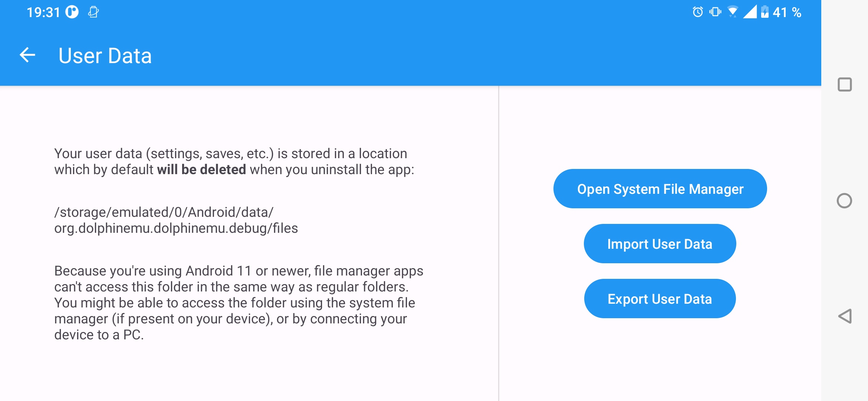
Task: Tap the battery charging icon
Action: (765, 12)
